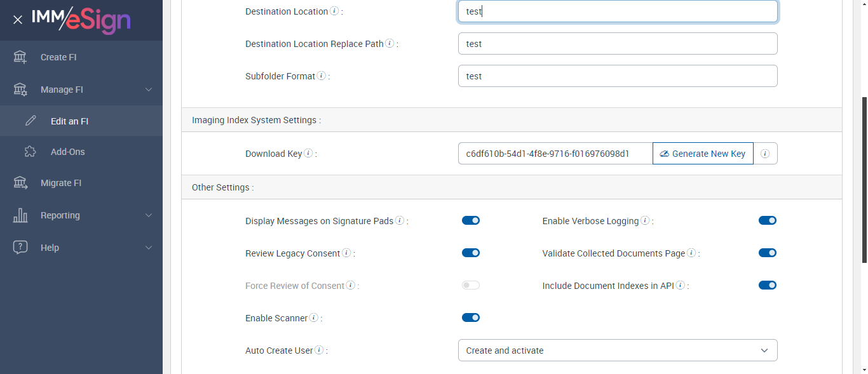Open the Create FI page
Viewport: 868px width, 374px height.
[58, 57]
